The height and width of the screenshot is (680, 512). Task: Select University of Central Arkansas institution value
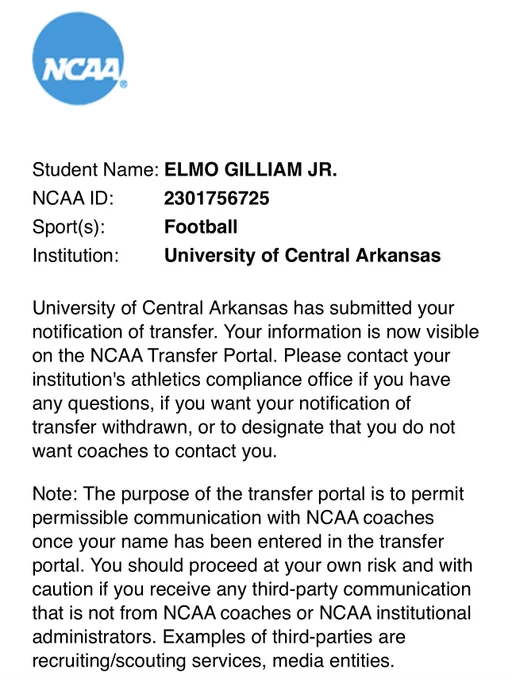click(x=302, y=255)
